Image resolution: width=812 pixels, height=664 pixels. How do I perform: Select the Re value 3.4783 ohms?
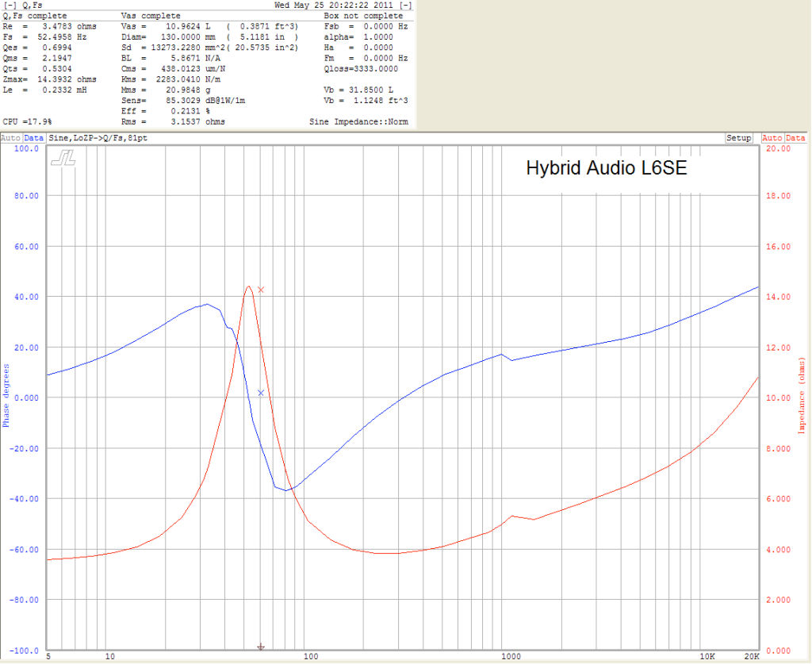(x=70, y=26)
